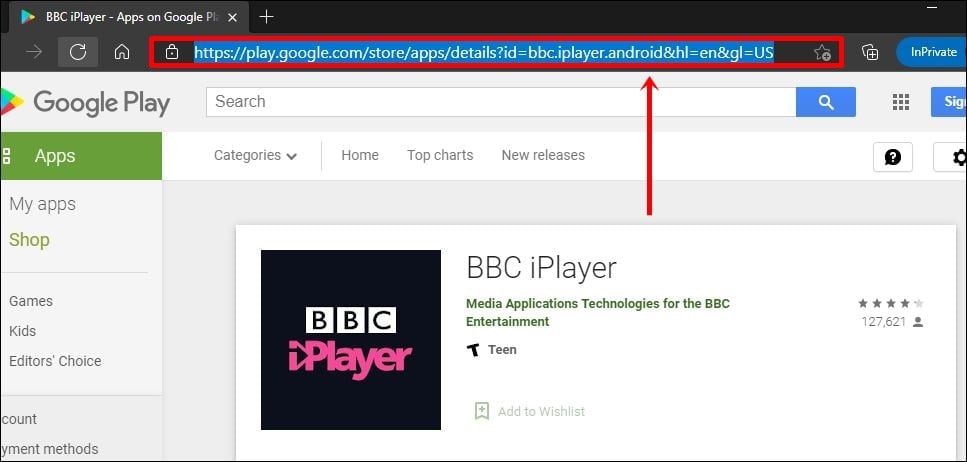
Task: Click the InPrivate profile button
Action: point(931,52)
